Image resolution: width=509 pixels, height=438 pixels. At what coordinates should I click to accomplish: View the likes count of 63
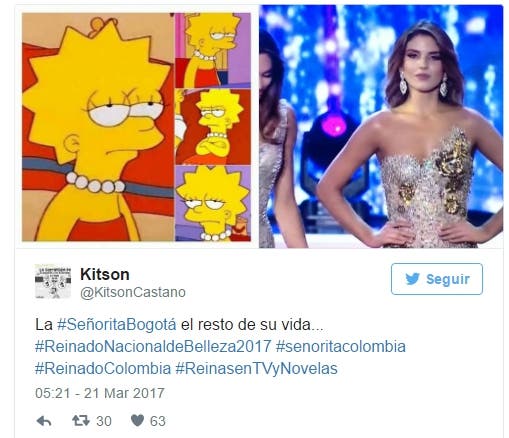(x=158, y=421)
